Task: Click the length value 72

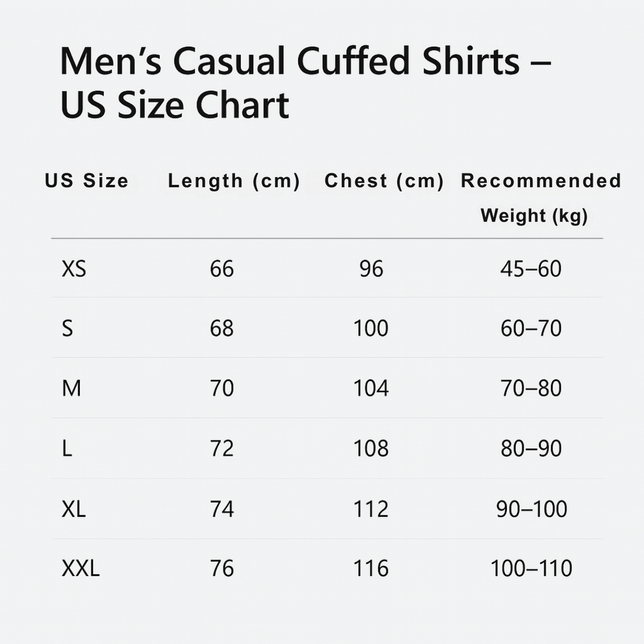Action: point(222,448)
